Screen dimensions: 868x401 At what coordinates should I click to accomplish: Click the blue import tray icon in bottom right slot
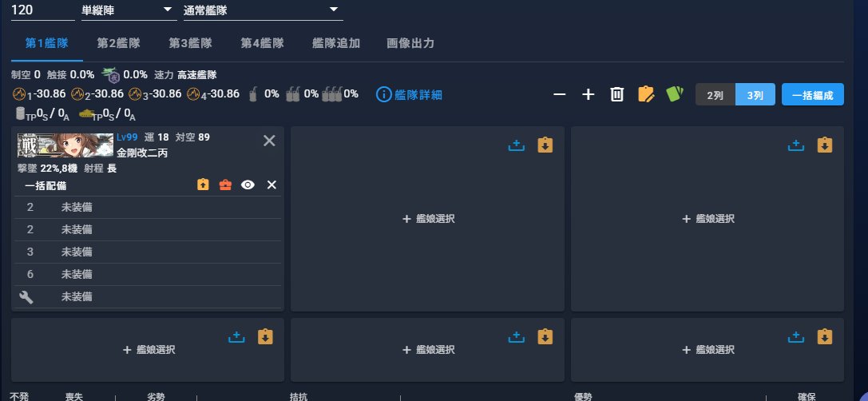point(795,337)
